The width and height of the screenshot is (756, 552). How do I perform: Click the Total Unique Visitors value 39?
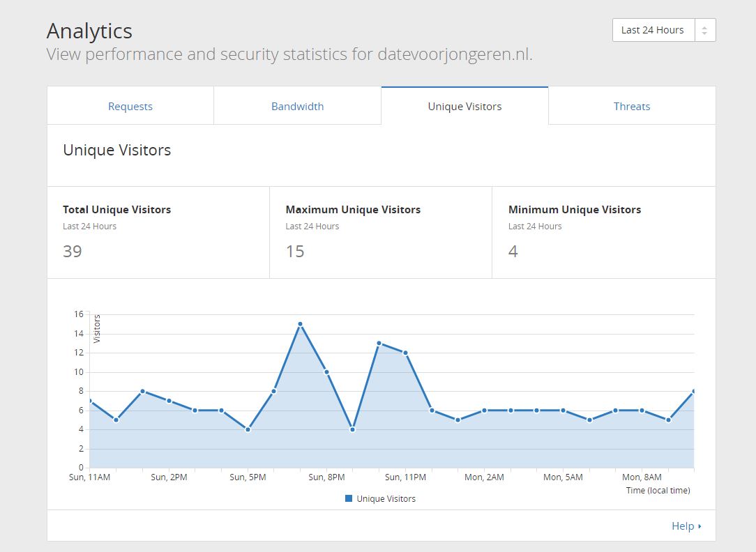click(73, 252)
